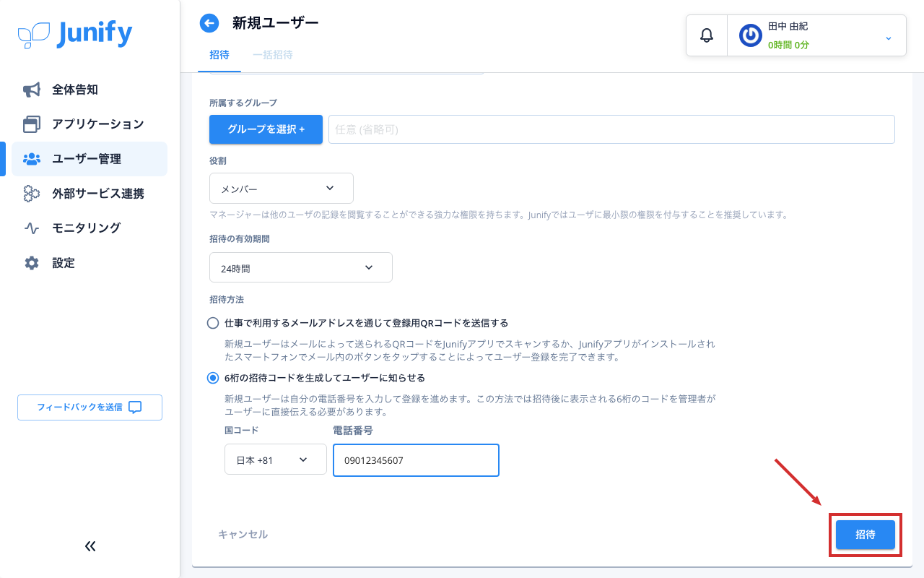Focus the 電話番号 input field
Image resolution: width=924 pixels, height=578 pixels.
click(416, 460)
